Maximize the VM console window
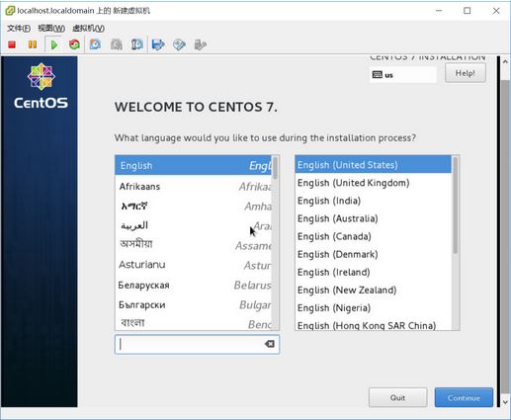511x420 pixels. tap(468, 11)
